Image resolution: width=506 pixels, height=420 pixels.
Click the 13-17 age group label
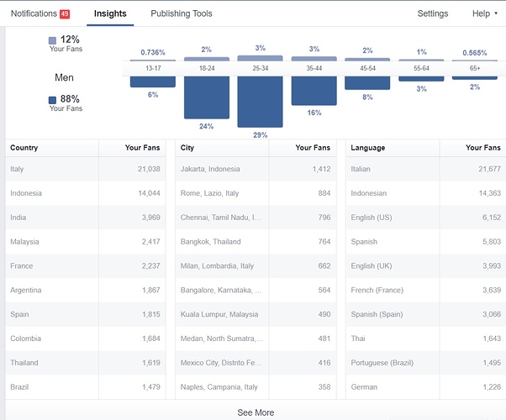(153, 69)
